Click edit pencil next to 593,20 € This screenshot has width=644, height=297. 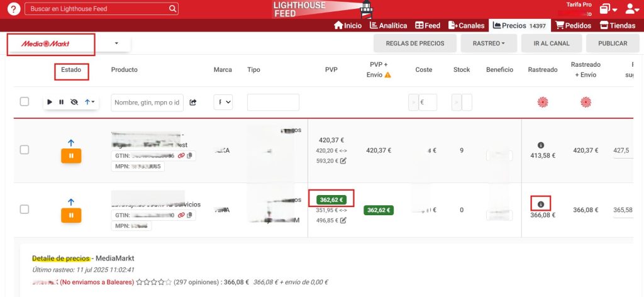(x=343, y=160)
